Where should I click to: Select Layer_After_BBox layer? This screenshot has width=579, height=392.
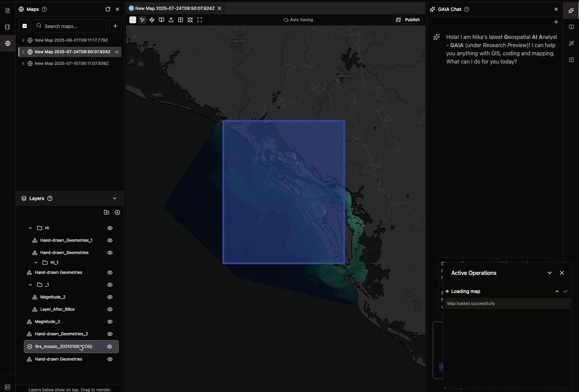click(57, 309)
